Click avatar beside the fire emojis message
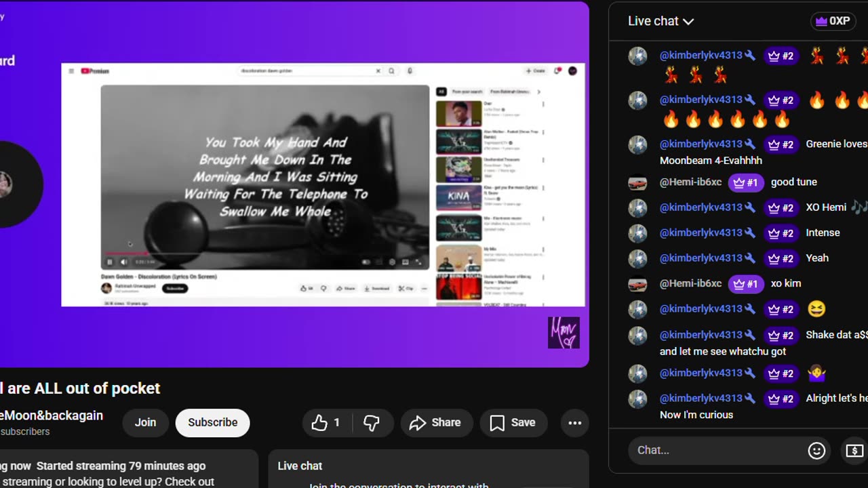Image resolution: width=868 pixels, height=488 pixels. [637, 100]
